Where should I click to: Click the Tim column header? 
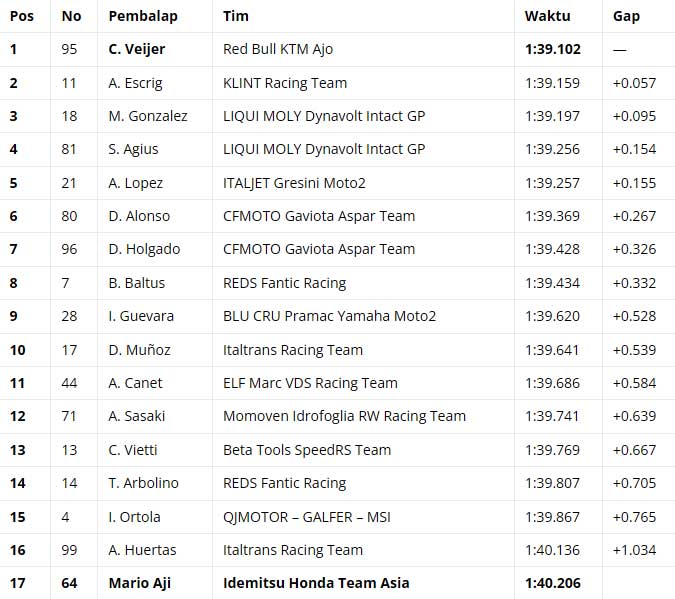(237, 16)
